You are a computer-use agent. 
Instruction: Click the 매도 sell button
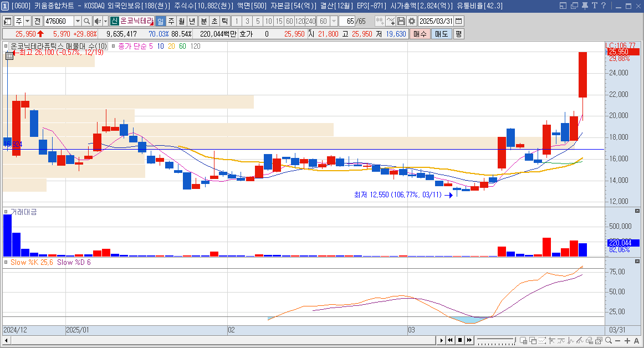442,34
